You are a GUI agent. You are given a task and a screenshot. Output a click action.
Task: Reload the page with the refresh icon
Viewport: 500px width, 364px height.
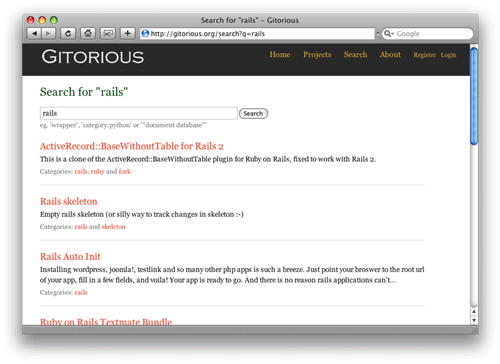coord(68,33)
